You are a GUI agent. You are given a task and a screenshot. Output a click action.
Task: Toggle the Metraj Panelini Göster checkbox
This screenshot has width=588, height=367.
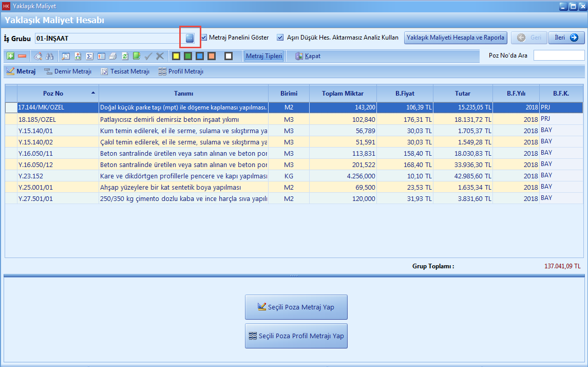coord(204,38)
